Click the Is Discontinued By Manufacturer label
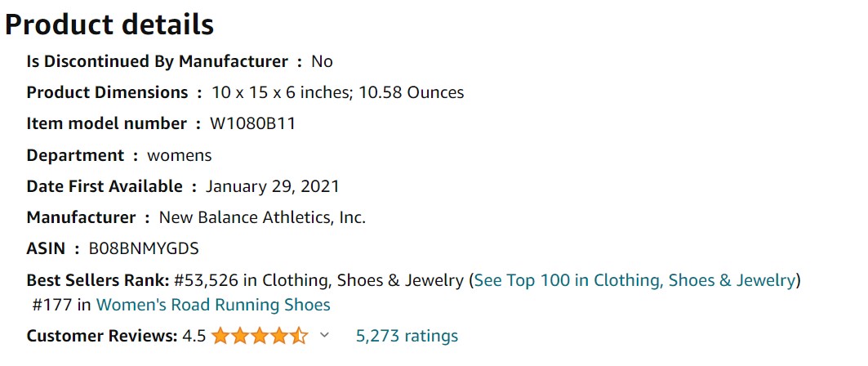 [x=158, y=61]
